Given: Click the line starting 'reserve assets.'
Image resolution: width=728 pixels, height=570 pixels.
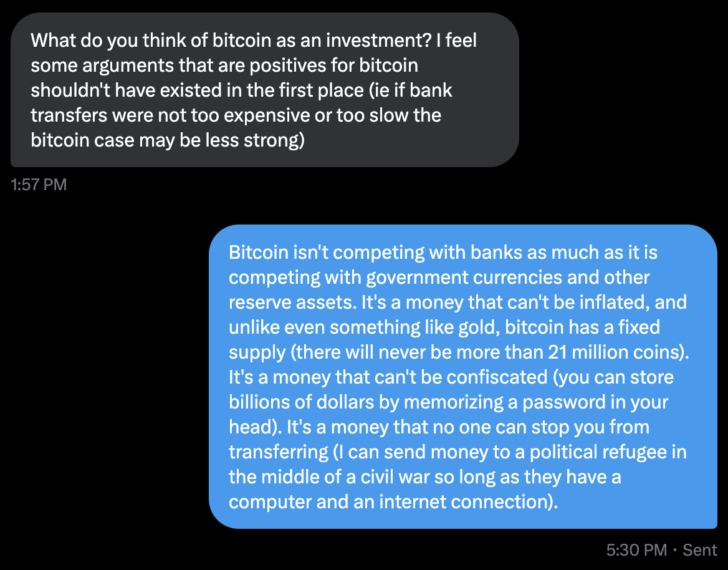Looking at the screenshot, I should coord(457,302).
